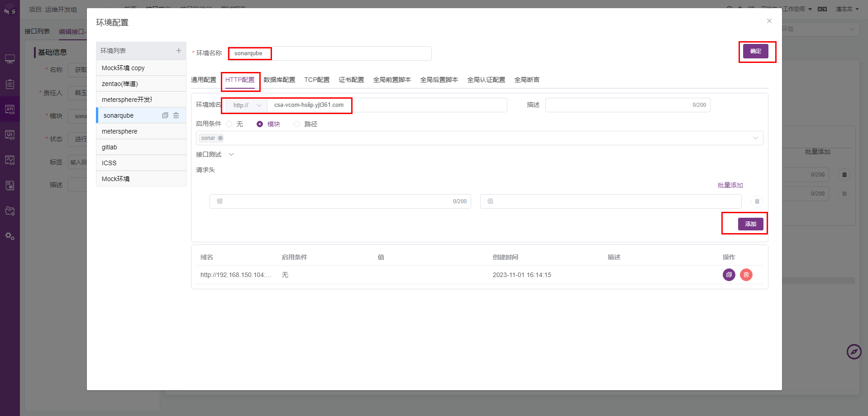Image resolution: width=868 pixels, height=416 pixels.
Task: Select metersphere开发 environment
Action: point(141,100)
